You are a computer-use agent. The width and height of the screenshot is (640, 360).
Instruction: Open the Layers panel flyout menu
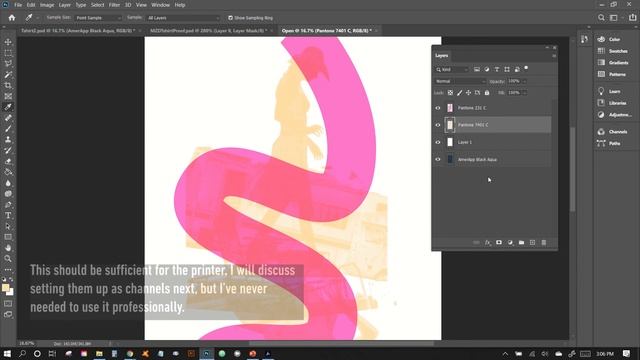[554, 56]
